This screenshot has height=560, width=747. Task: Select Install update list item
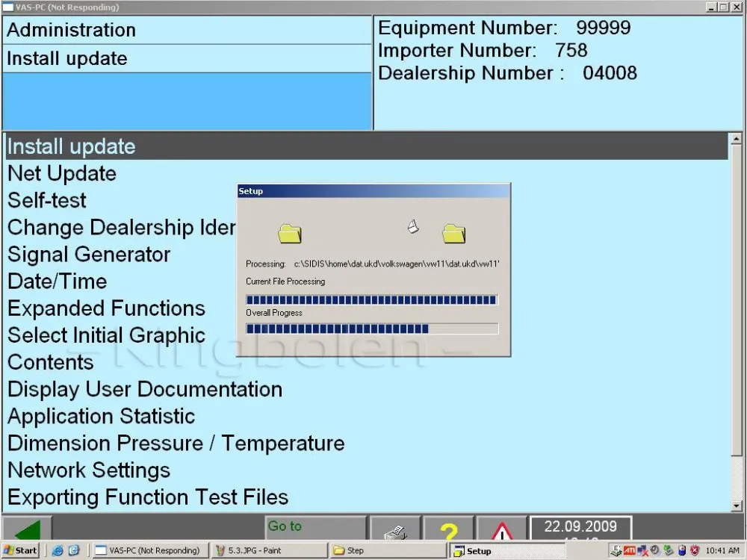[x=367, y=146]
